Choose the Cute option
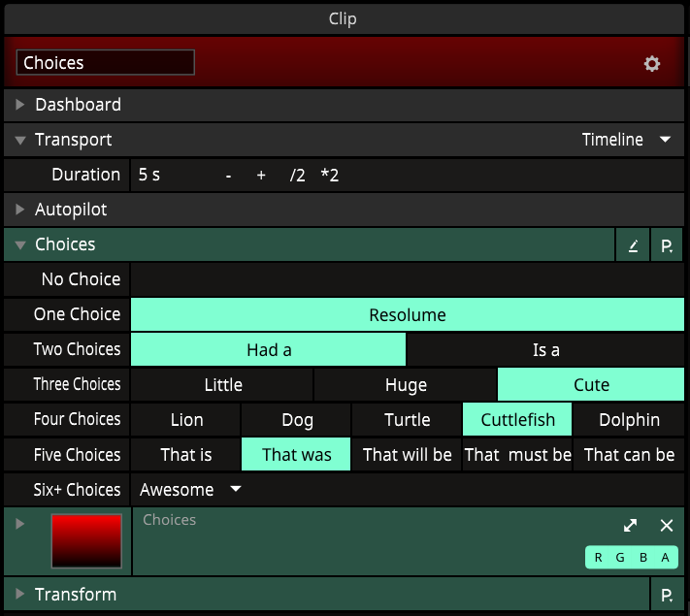The image size is (690, 616). click(591, 384)
